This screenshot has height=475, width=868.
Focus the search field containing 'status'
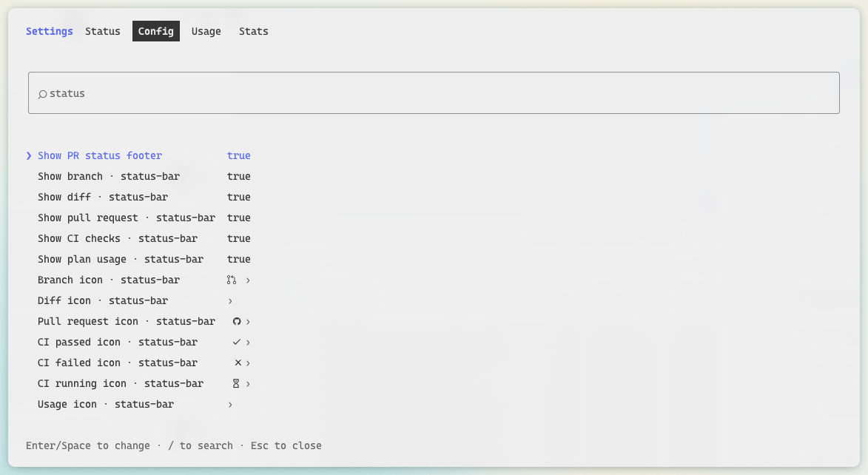(434, 93)
